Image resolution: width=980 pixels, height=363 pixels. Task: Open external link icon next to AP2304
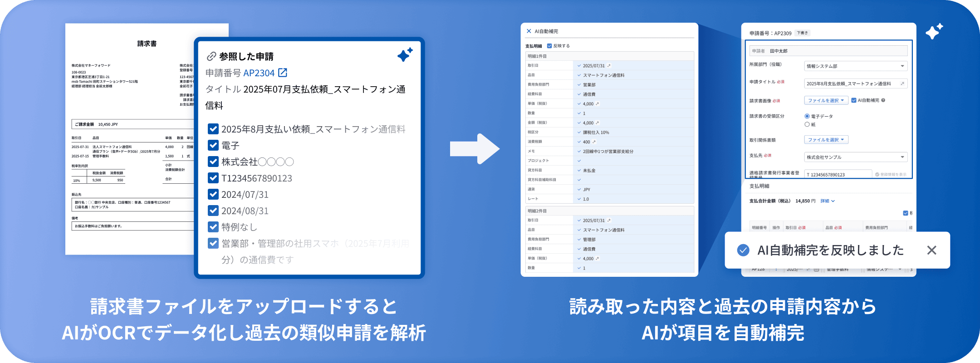[282, 73]
